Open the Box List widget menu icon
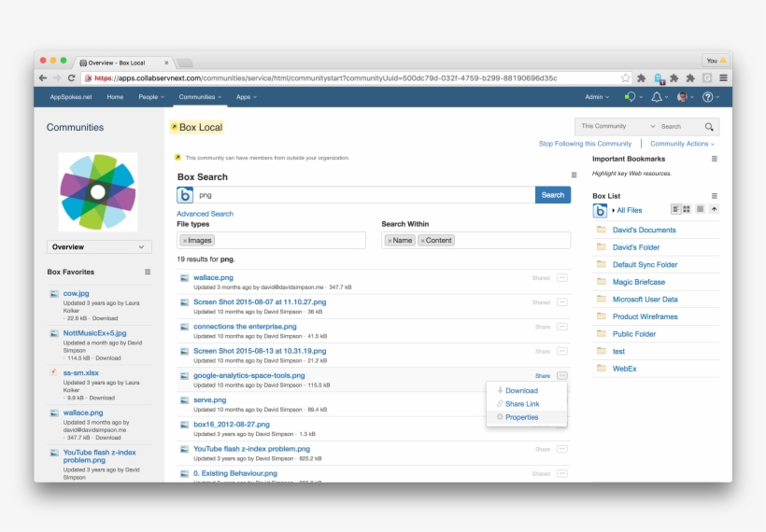The height and width of the screenshot is (532, 766). pyautogui.click(x=715, y=196)
